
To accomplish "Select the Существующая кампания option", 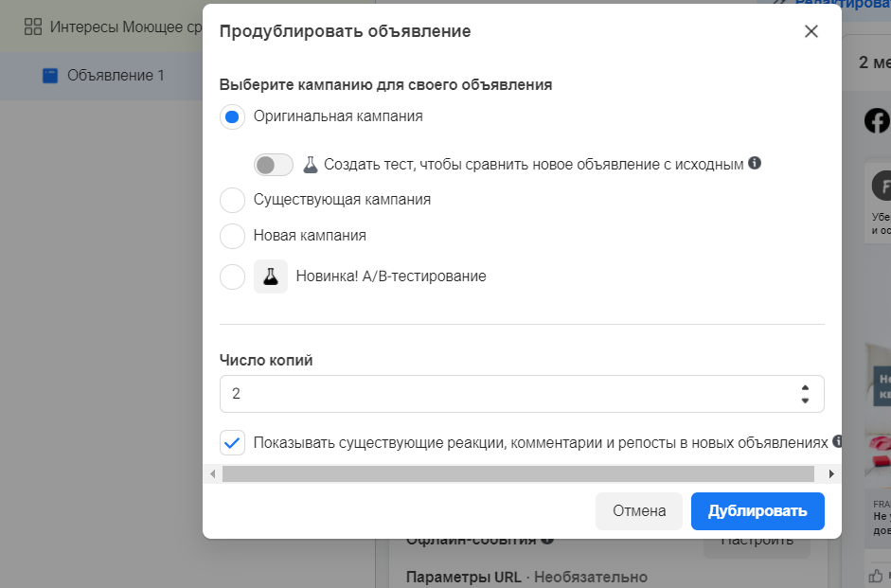I will 232,199.
